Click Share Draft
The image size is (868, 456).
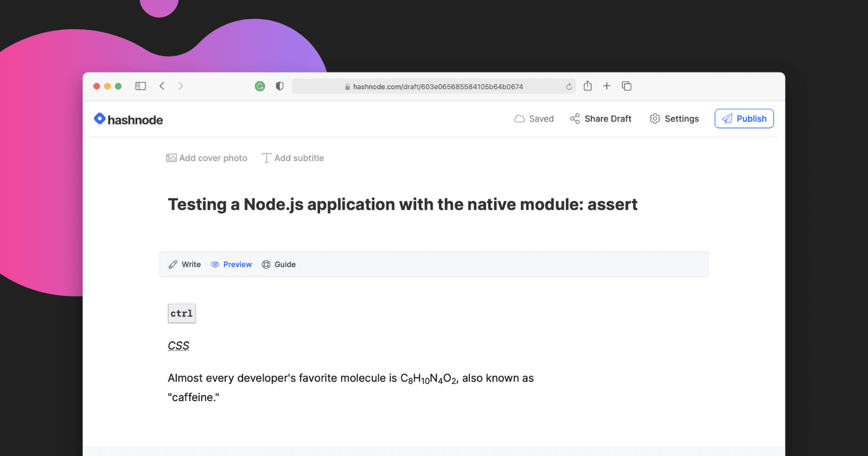[x=601, y=119]
